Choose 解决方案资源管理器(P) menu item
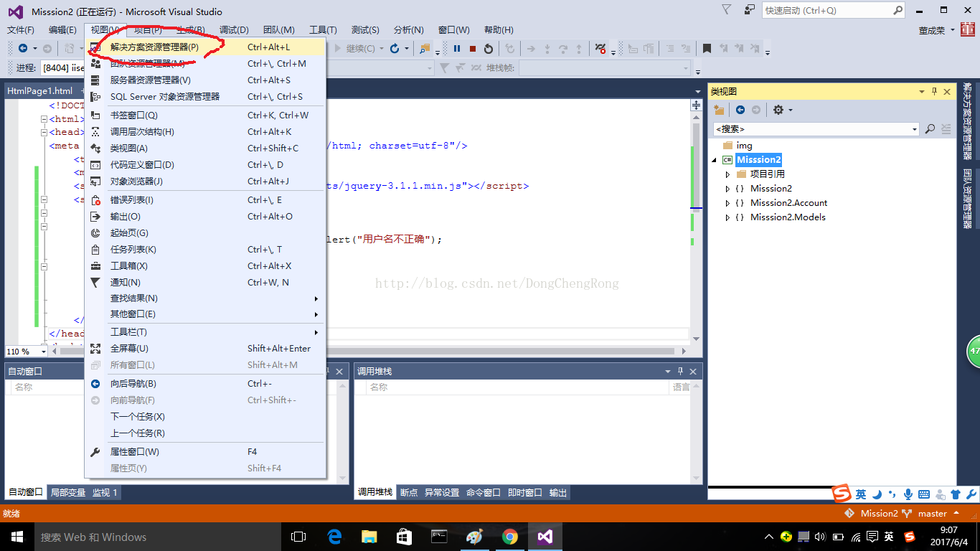Viewport: 980px width, 551px height. tap(206, 47)
